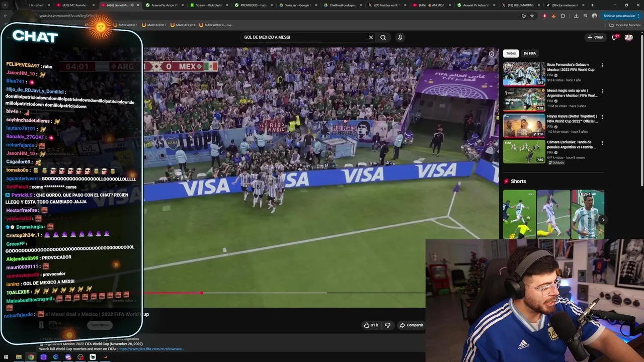Open options menu for Enzo Fernandez's Golazo video
The width and height of the screenshot is (644, 362).
tap(602, 65)
